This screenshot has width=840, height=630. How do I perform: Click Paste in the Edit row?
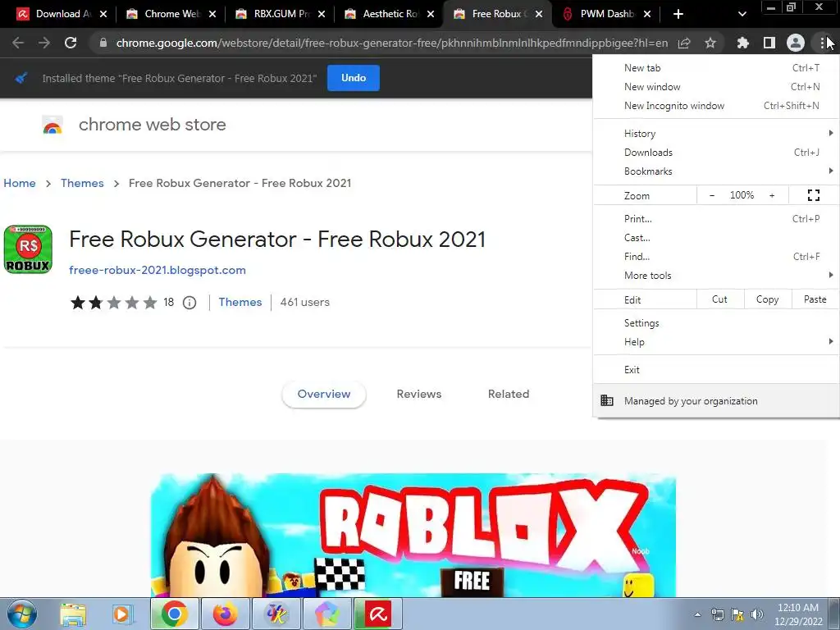click(815, 299)
